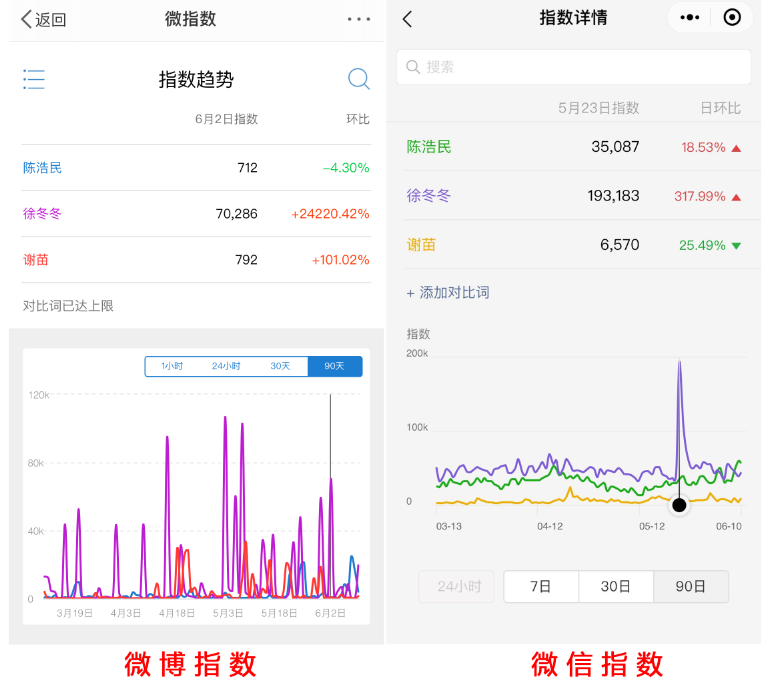Open 陈浩民 keyword in 微指数 list
Screen dimensions: 765x691
click(42, 168)
